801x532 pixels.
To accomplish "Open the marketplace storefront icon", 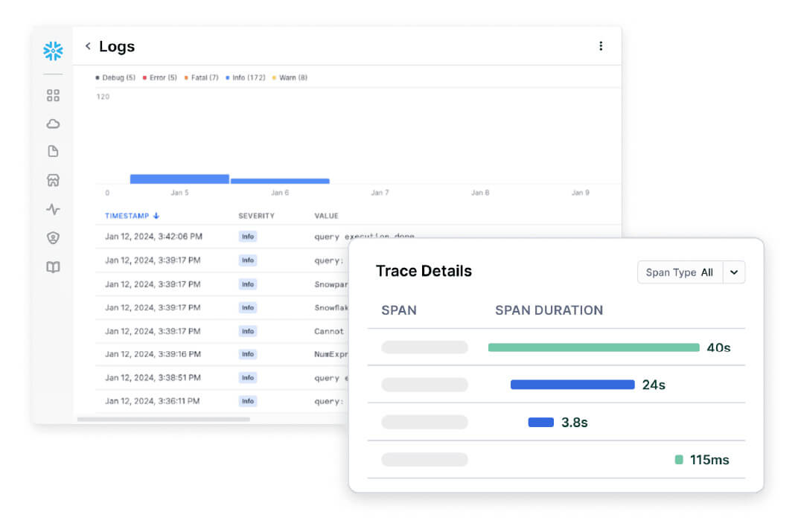I will (x=53, y=180).
